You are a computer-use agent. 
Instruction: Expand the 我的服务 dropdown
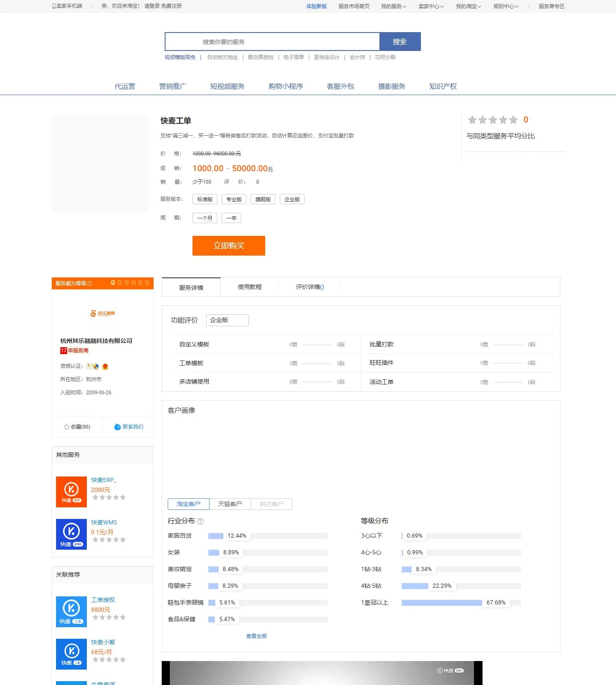click(x=394, y=6)
